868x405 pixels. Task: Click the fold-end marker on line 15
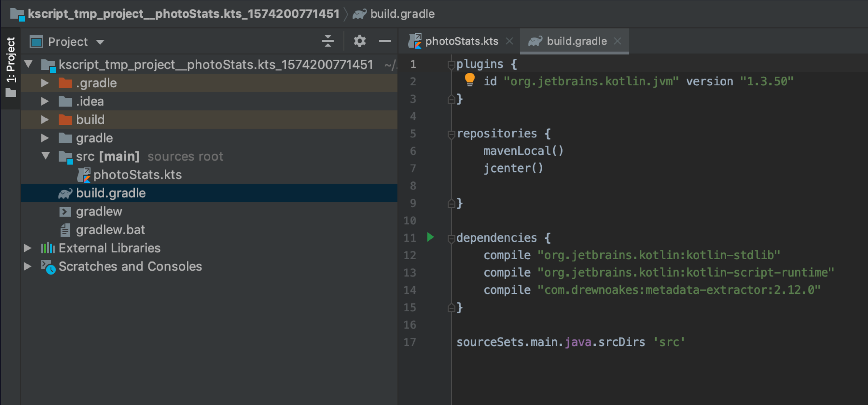coord(451,307)
